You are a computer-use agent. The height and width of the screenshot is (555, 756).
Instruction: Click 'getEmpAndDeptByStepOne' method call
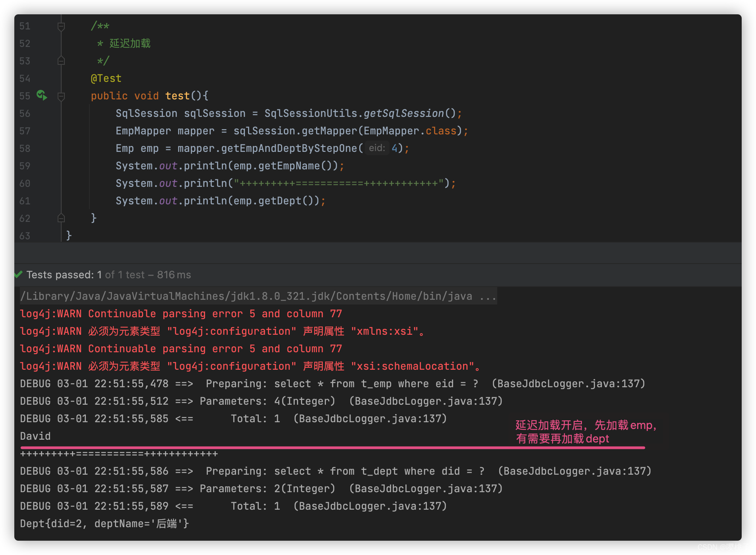click(x=289, y=149)
